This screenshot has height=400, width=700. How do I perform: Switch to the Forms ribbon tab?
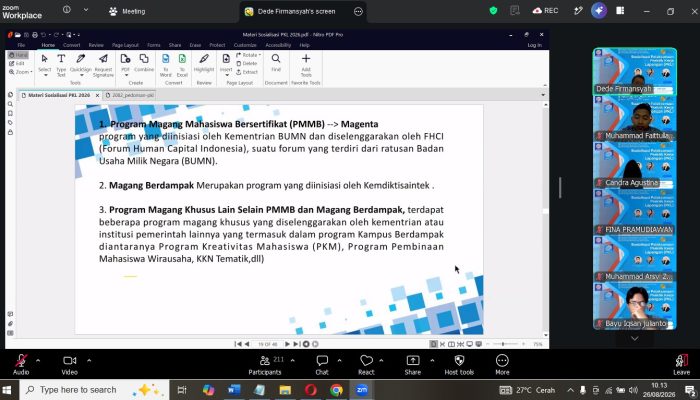154,45
